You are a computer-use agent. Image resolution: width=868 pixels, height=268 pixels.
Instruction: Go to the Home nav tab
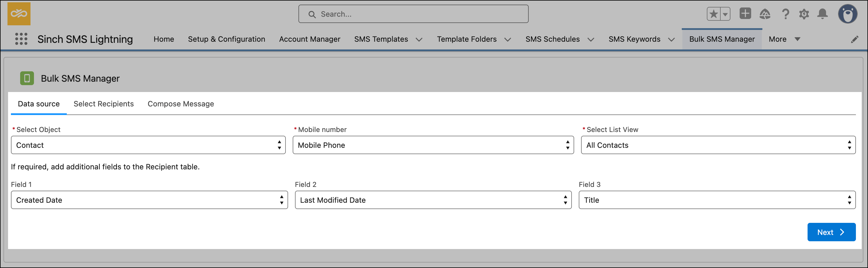click(164, 39)
